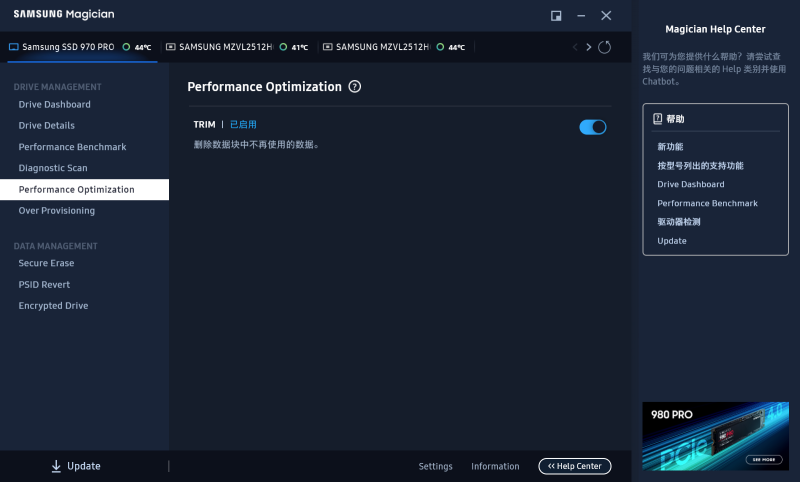Click the TRIM 已启用 status text
The image size is (800, 482).
click(x=243, y=124)
